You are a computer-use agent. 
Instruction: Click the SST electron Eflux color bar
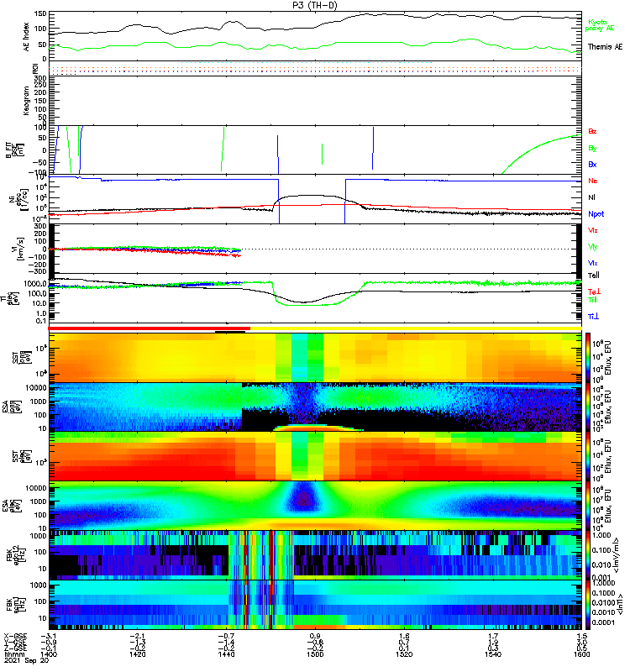click(587, 456)
